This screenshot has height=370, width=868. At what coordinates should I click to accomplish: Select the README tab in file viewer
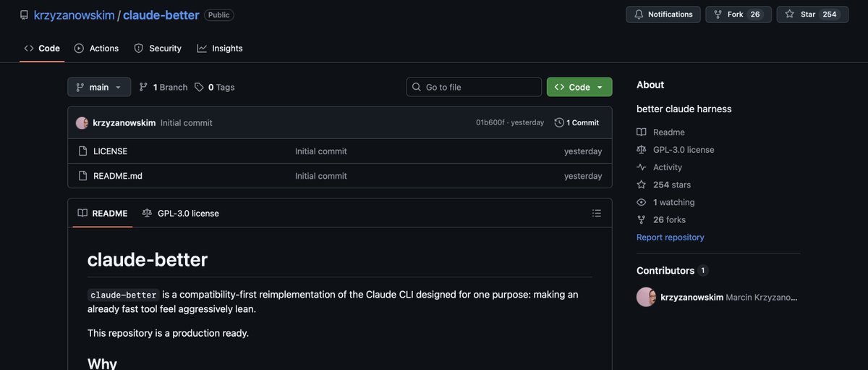[103, 214]
